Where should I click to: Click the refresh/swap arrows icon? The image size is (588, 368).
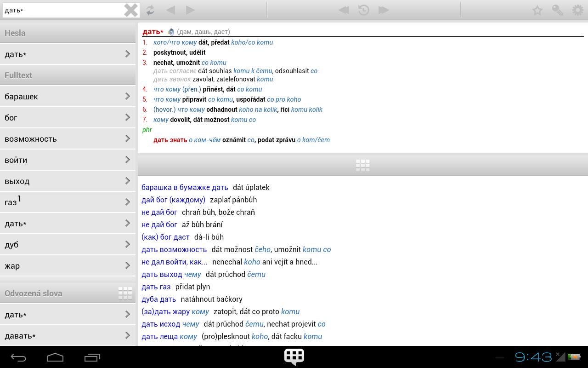150,10
